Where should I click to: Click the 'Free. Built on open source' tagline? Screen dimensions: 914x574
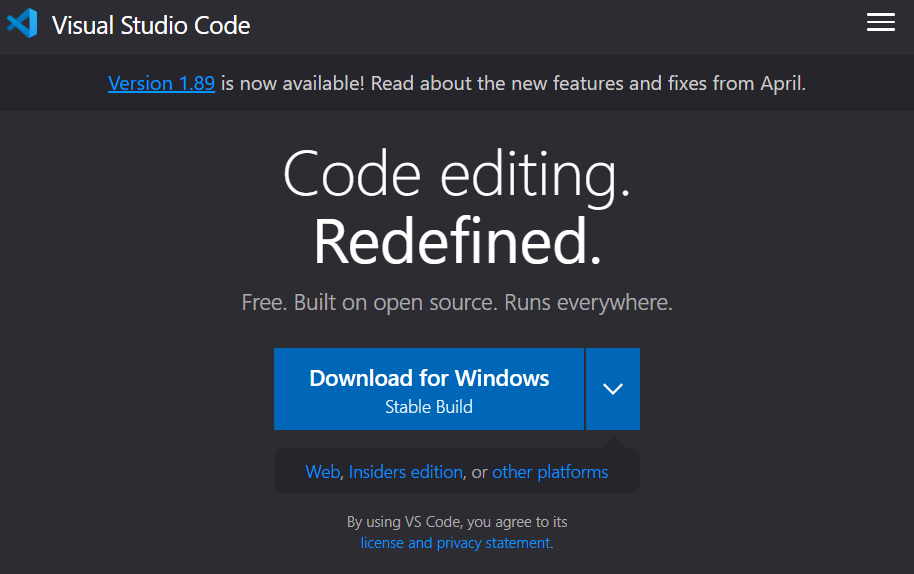click(457, 302)
